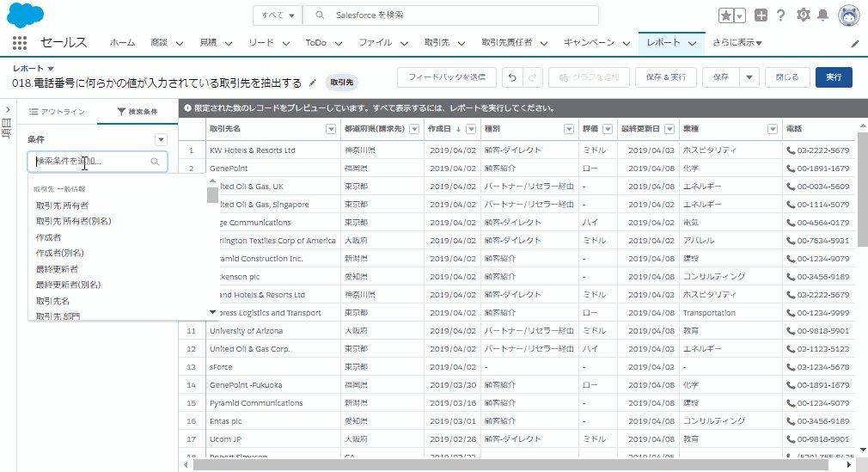868x472 pixels.
Task: Edit report name with pencil icon
Action: 312,83
